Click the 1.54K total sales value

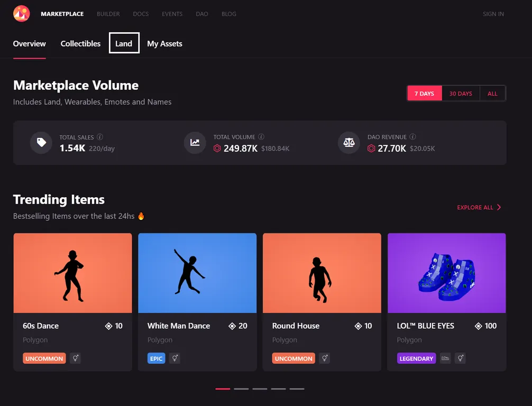pos(72,148)
